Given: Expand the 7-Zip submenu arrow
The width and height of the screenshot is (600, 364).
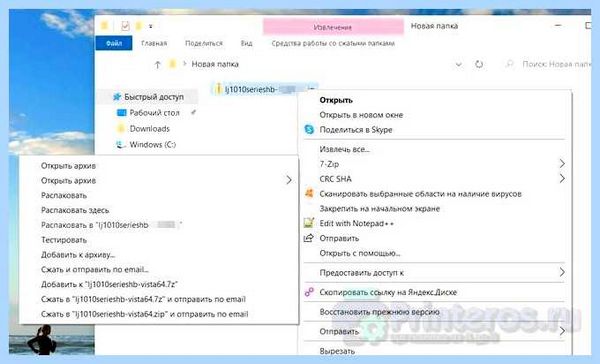Looking at the screenshot, I should tap(562, 164).
